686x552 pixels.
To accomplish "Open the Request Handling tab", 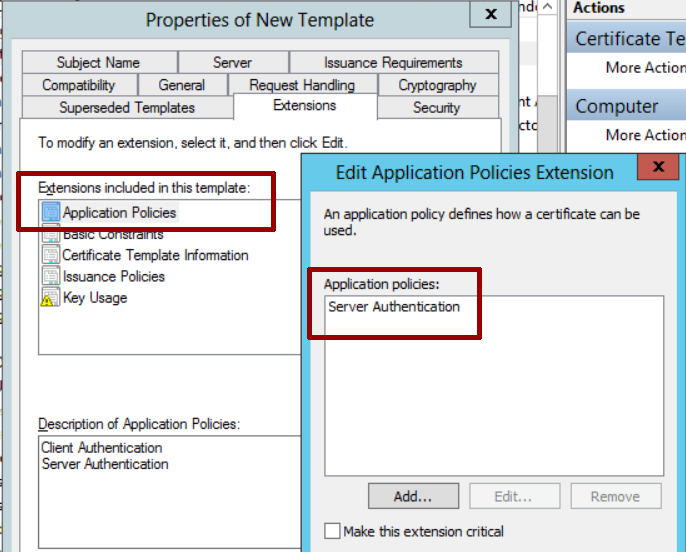I will [302, 85].
